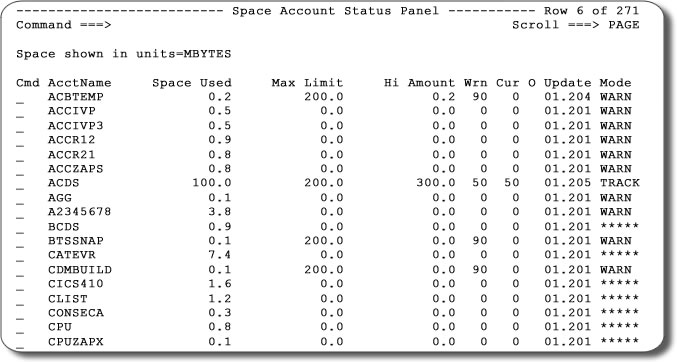Select Cmd field for CPUZAPX row

(x=20, y=346)
